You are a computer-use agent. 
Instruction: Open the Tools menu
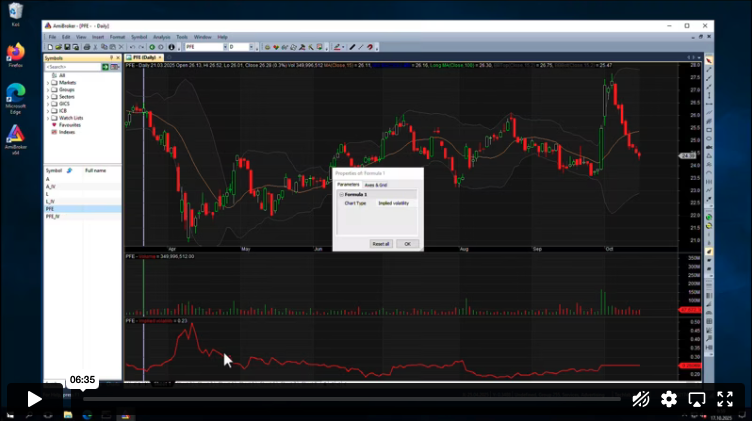click(182, 37)
